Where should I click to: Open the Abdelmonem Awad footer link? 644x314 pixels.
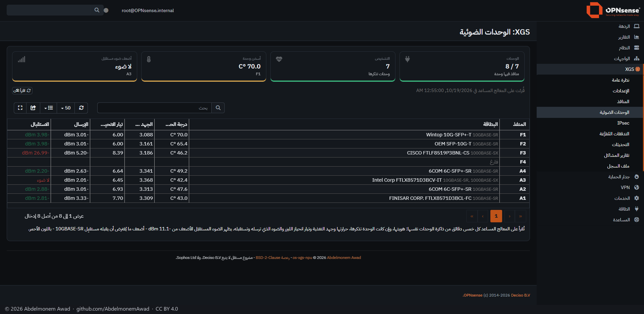point(344,258)
